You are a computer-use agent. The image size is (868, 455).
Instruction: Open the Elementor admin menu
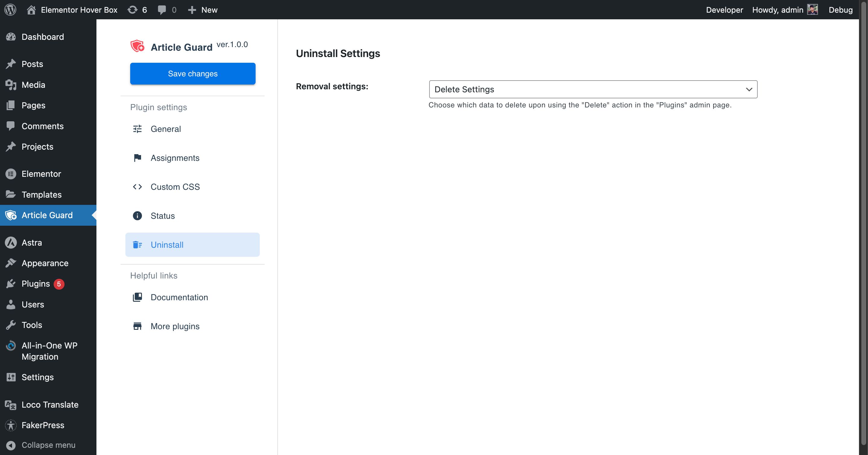(41, 174)
